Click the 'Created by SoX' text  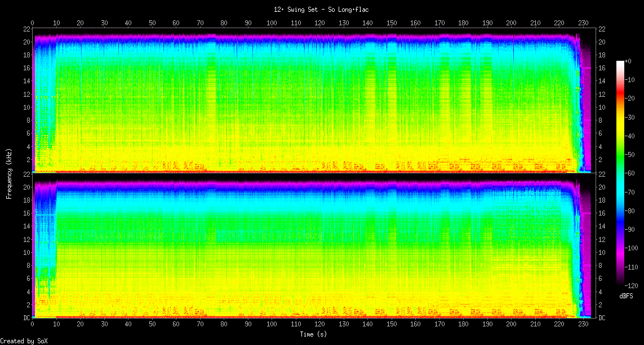point(20,341)
